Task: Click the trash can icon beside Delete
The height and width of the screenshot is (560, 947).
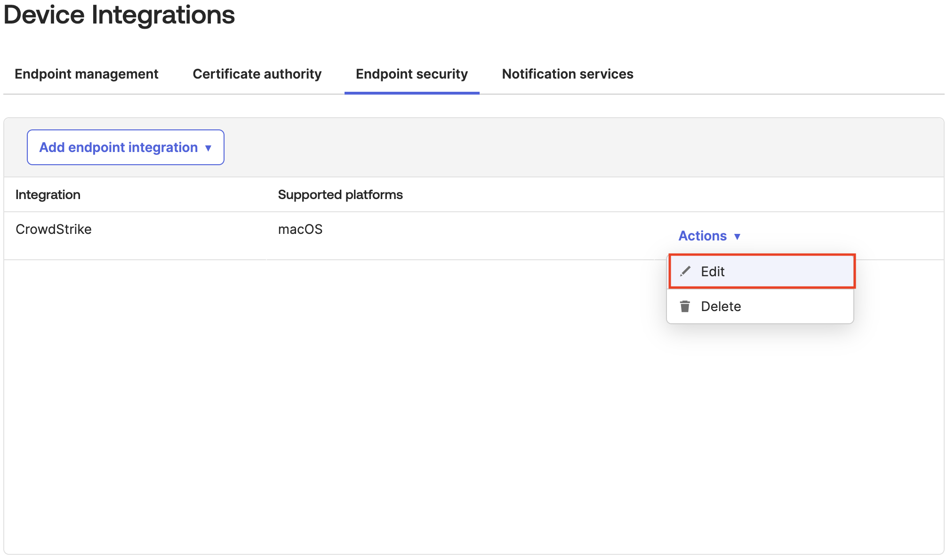Action: coord(685,306)
